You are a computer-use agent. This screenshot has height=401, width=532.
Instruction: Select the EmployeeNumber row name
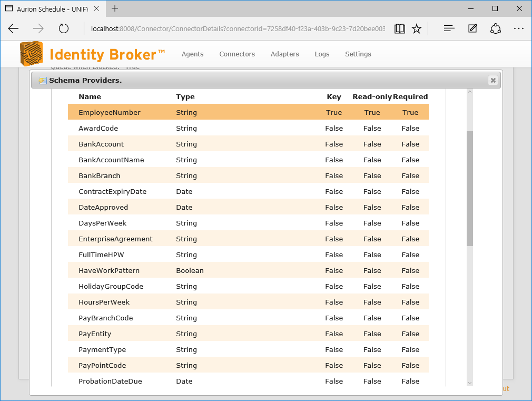(109, 112)
